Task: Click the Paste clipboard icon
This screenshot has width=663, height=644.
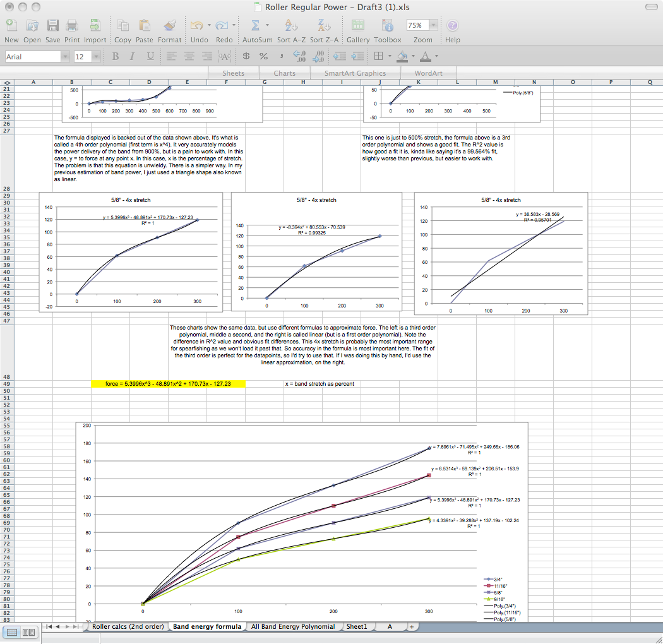Action: tap(145, 26)
